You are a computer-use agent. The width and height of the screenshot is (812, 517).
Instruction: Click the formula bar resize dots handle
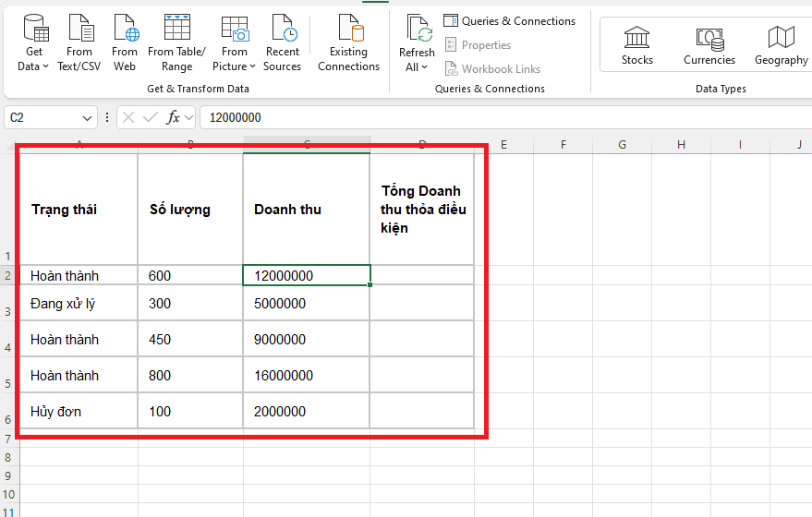106,117
